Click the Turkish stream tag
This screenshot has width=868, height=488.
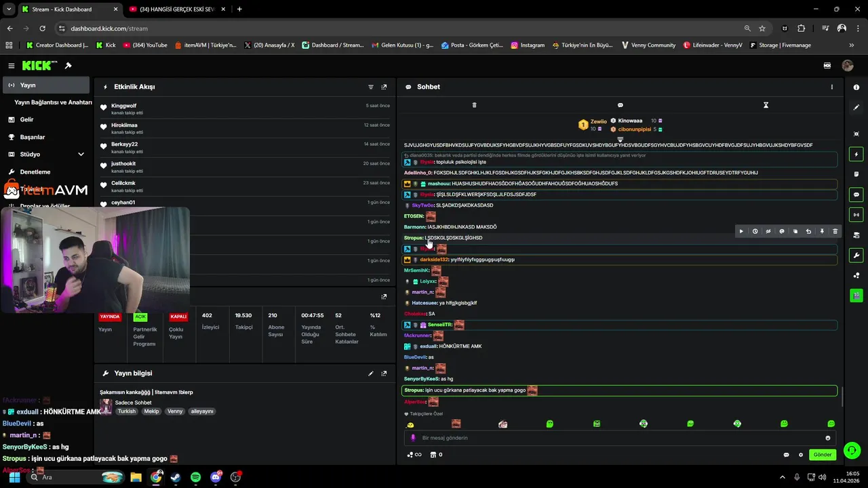click(127, 411)
